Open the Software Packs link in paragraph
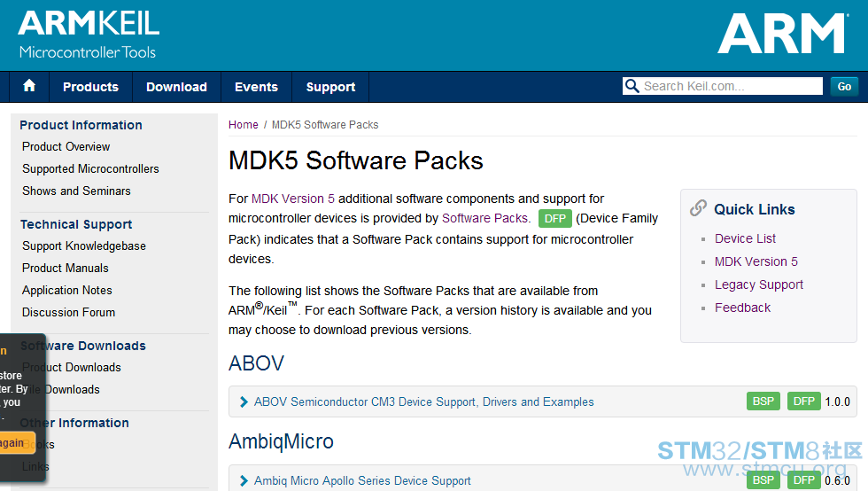 click(485, 218)
